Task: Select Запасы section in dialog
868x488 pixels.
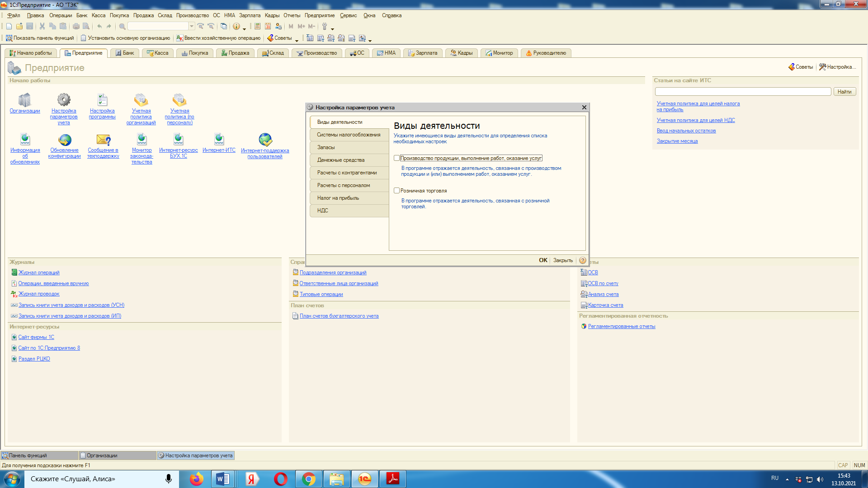Action: [349, 147]
